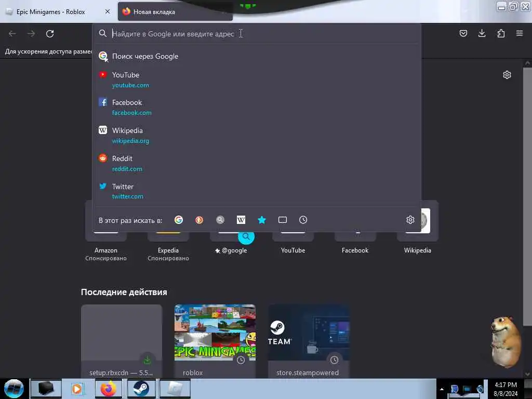Open search settings gear in dropdown
The height and width of the screenshot is (399, 532).
(410, 220)
